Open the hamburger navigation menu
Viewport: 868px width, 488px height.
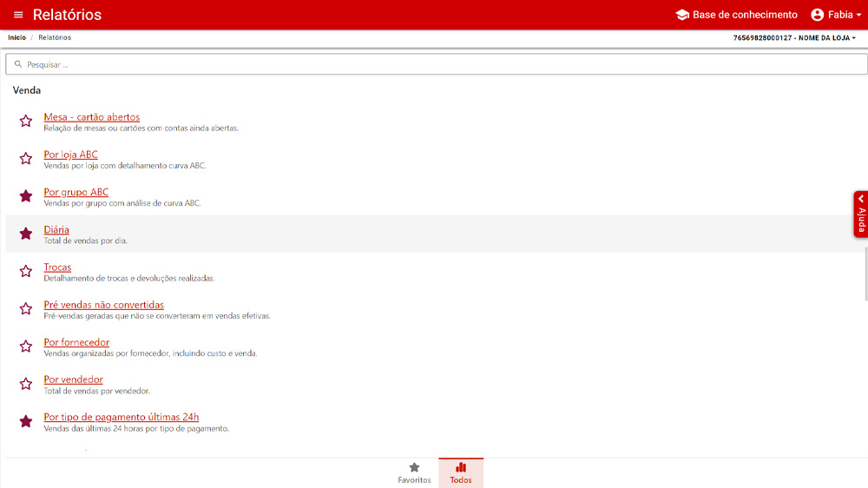point(18,15)
